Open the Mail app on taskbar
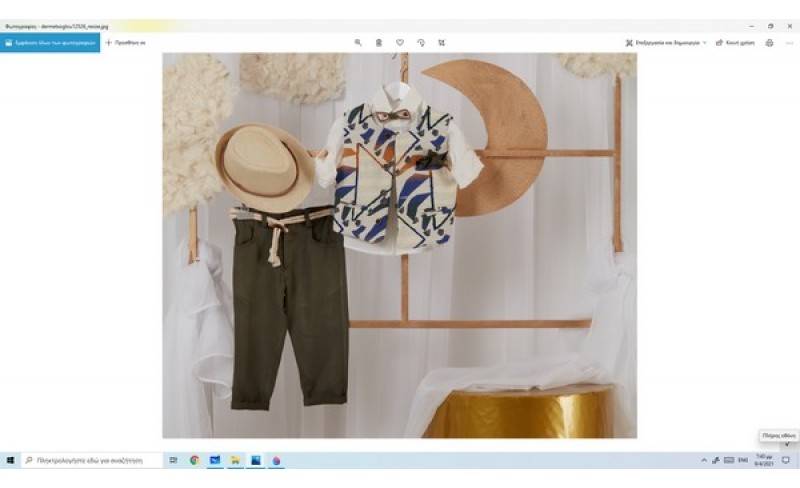This screenshot has height=488, width=800. tap(215, 460)
